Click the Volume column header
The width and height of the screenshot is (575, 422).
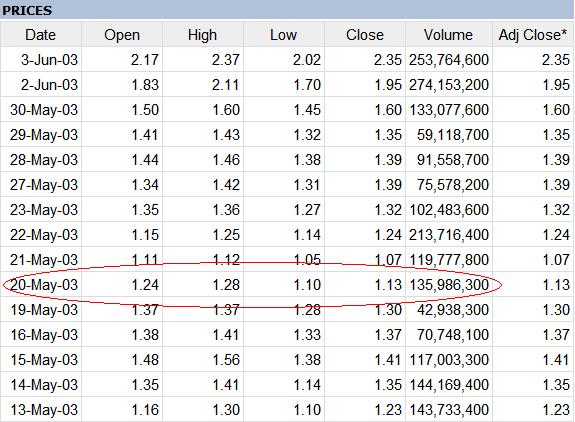[x=449, y=35]
